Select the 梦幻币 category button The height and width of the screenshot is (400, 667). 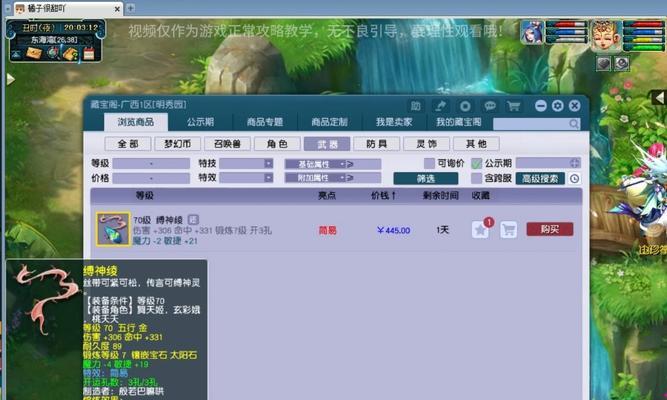pos(177,144)
